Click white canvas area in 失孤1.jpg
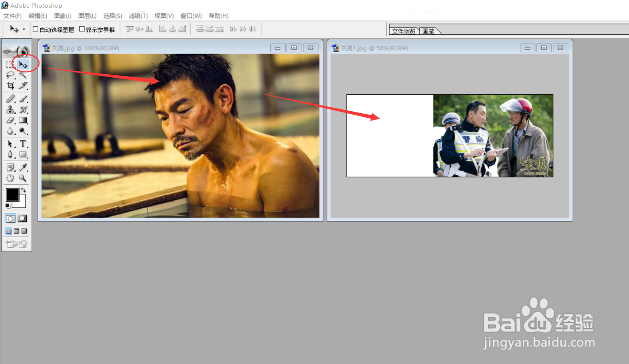629x364 pixels. [390, 136]
